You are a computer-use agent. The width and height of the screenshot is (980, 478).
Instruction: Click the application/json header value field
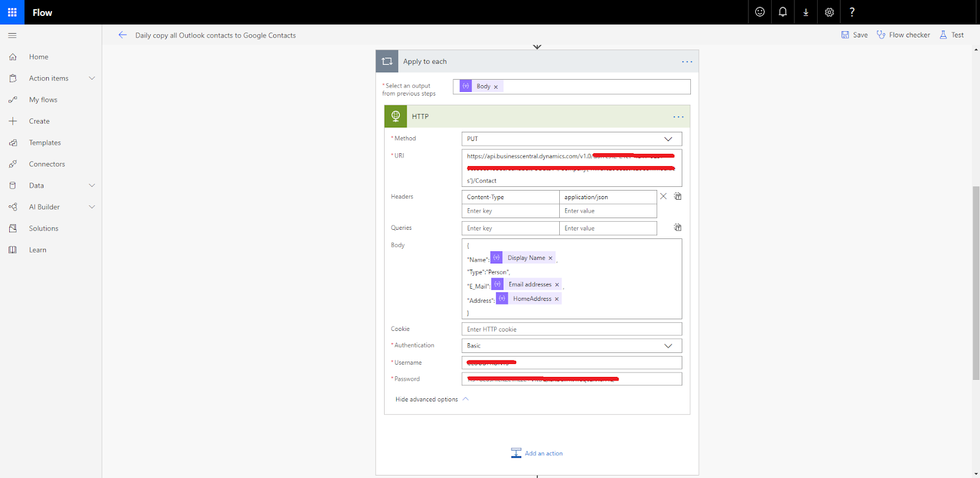click(x=608, y=197)
